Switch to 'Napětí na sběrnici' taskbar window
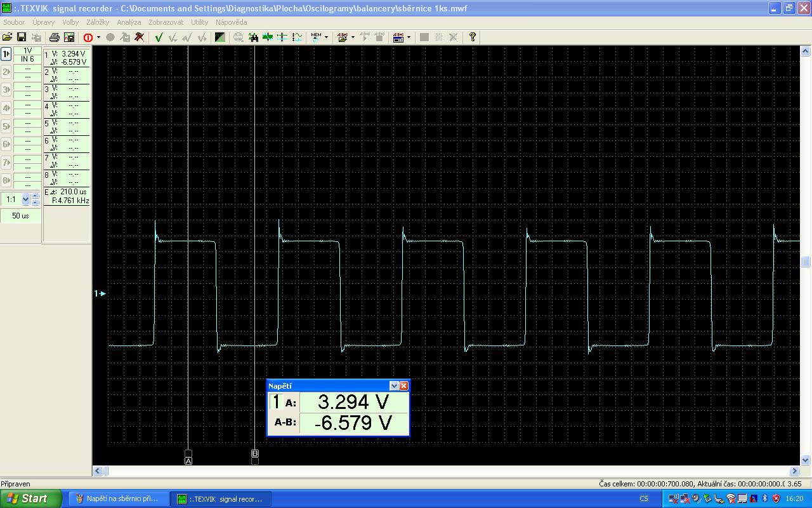Viewport: 812px width, 508px height. click(x=118, y=498)
